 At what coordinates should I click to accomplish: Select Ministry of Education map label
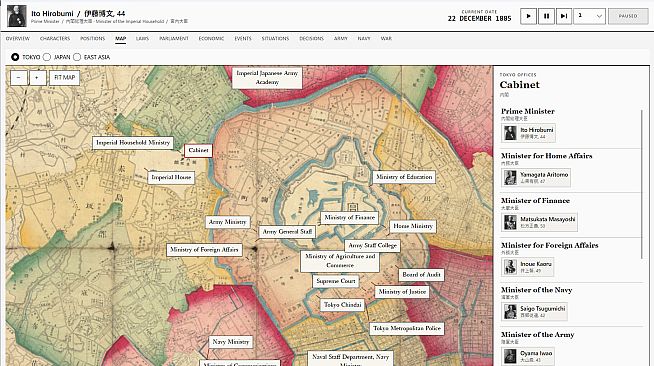[x=404, y=177]
